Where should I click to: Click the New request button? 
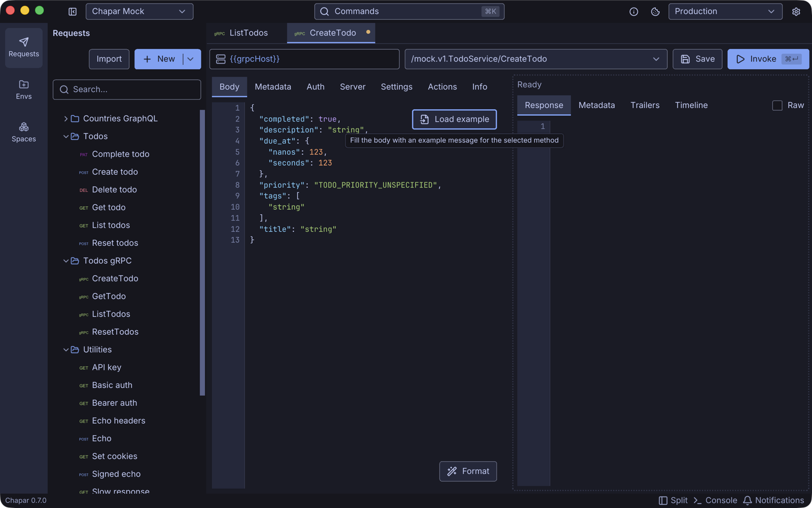159,59
